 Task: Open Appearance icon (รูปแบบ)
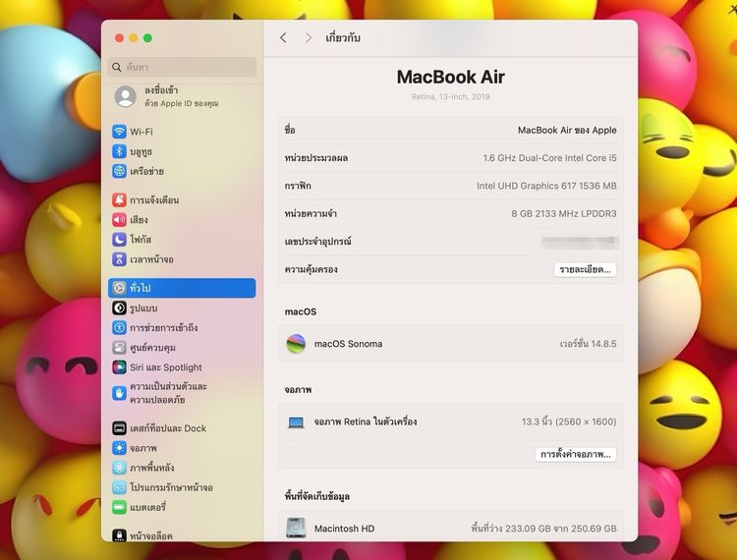119,308
